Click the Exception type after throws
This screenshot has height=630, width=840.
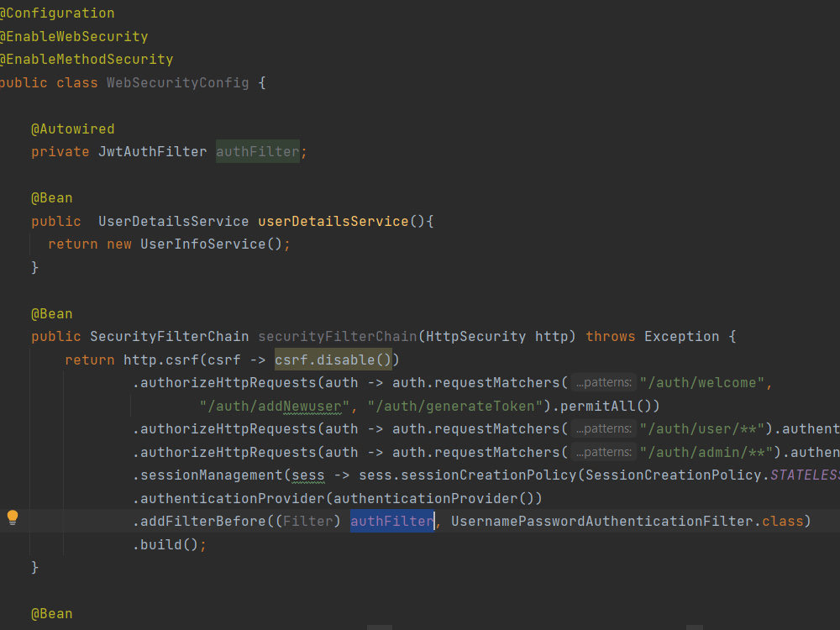[x=681, y=337]
